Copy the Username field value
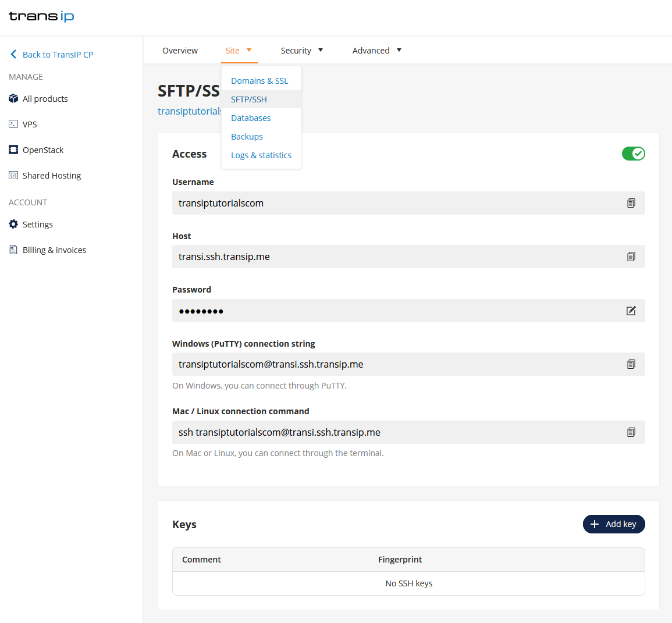The image size is (672, 623). (x=631, y=203)
